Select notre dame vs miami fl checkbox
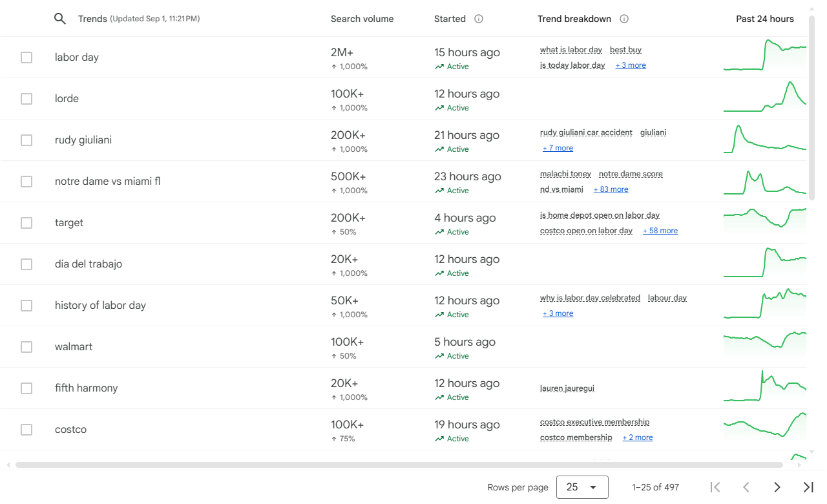 click(26, 182)
